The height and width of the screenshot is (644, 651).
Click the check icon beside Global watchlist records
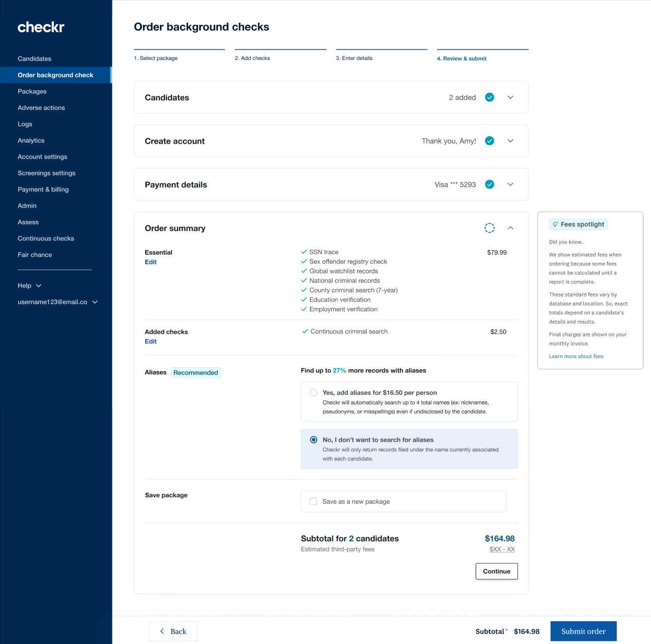[304, 271]
